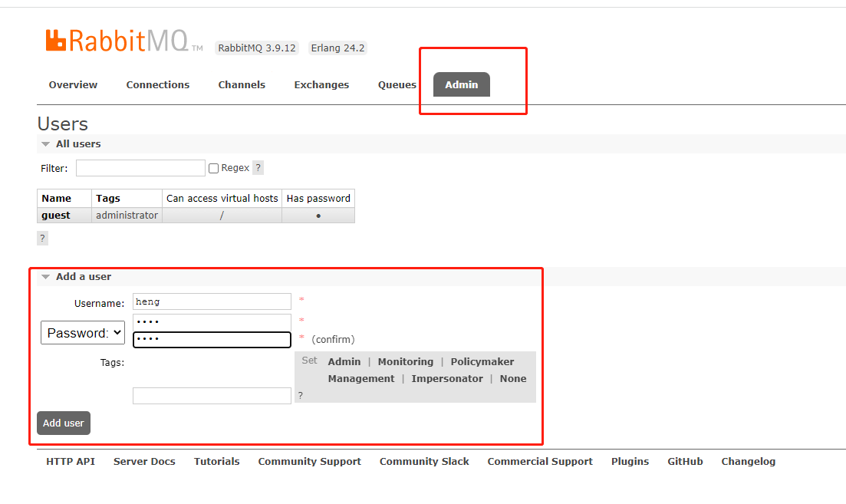Open the GitHub footer link

[x=685, y=461]
